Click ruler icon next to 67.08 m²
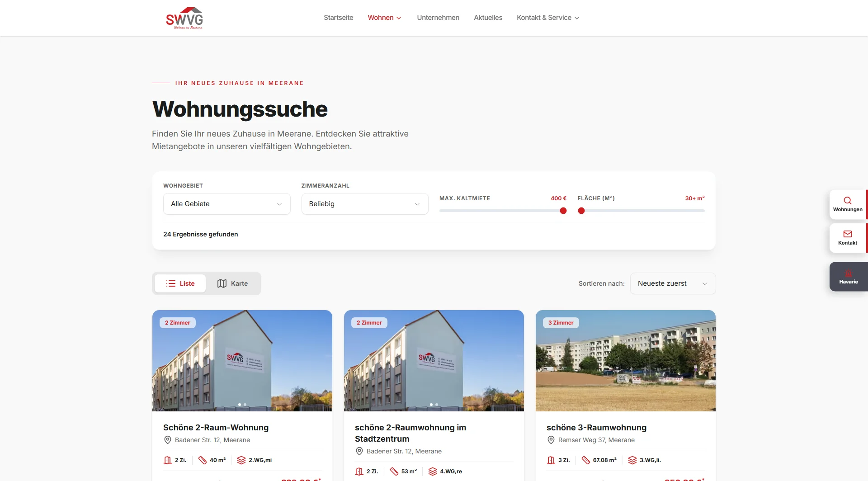The width and height of the screenshot is (868, 481). (x=586, y=460)
